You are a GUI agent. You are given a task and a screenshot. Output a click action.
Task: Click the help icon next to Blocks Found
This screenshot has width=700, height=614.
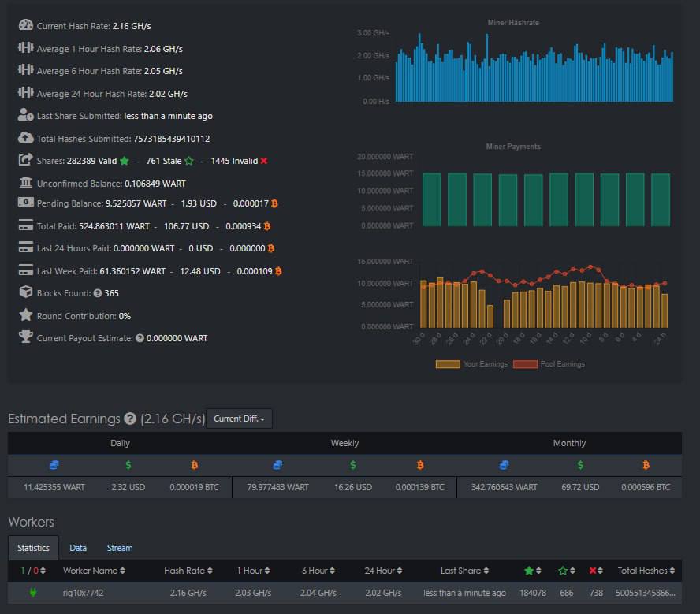coord(98,293)
